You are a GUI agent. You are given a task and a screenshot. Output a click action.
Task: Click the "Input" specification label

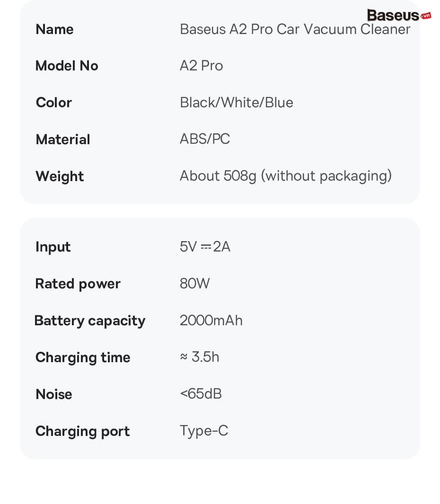click(x=53, y=247)
